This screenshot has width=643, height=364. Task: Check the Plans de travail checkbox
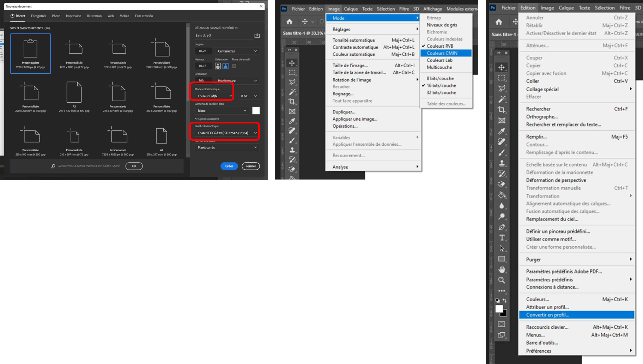click(x=234, y=66)
